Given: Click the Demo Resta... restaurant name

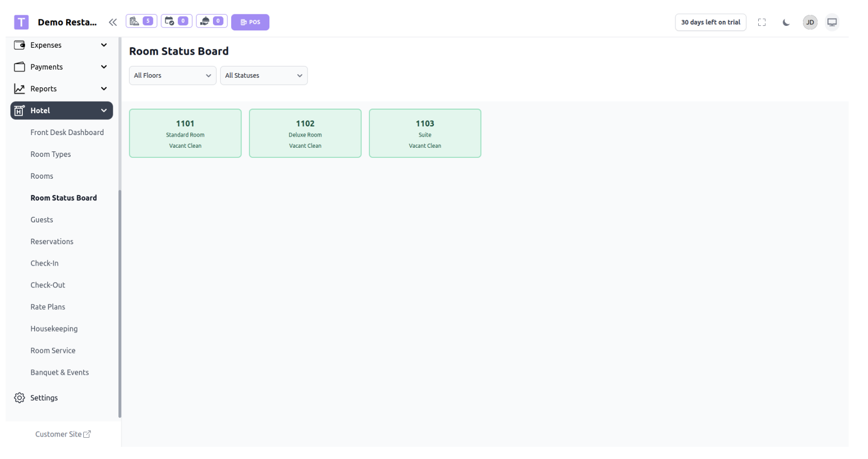Looking at the screenshot, I should (x=67, y=22).
